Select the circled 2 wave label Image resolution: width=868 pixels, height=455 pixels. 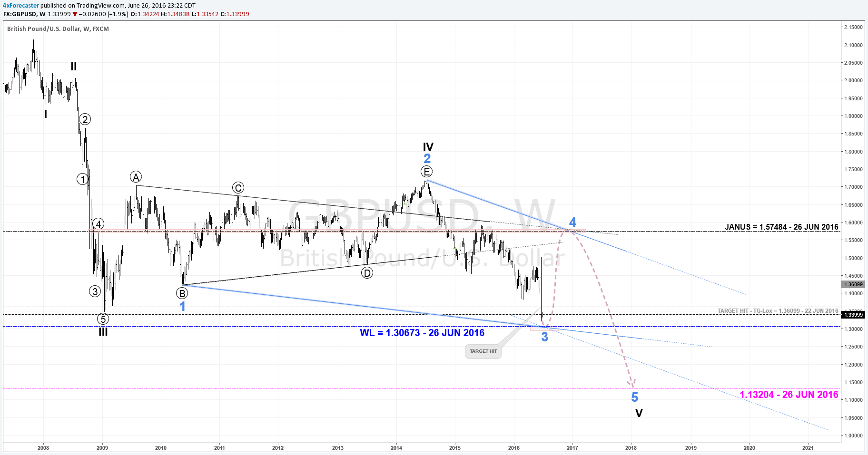(x=85, y=119)
